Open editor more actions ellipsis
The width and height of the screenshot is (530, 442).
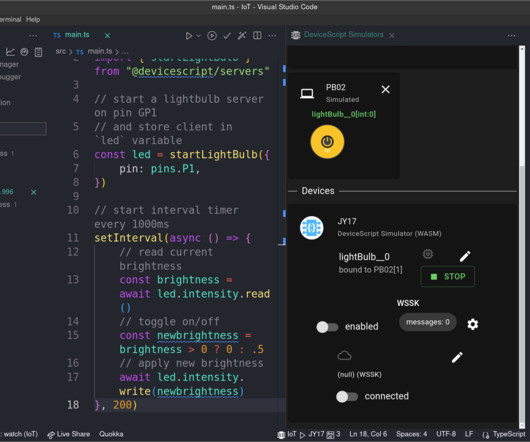coord(272,35)
